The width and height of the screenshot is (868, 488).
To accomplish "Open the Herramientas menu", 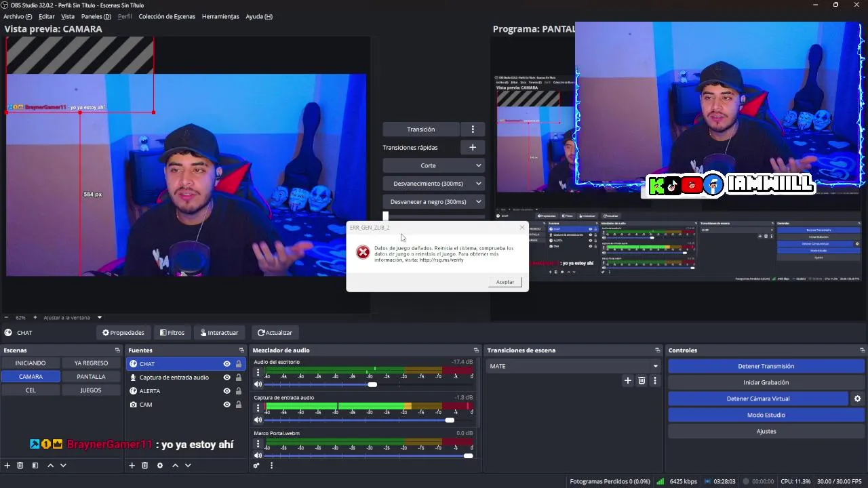I will (220, 16).
